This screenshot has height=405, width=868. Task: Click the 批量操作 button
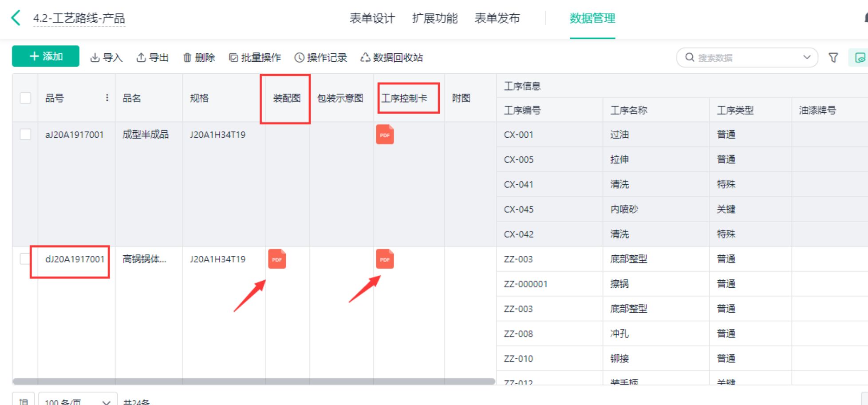click(255, 58)
